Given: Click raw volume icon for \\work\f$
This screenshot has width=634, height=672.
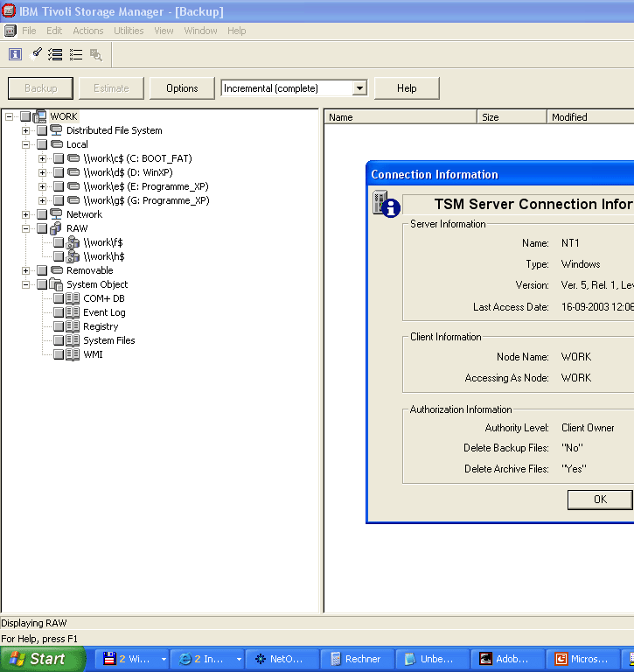Looking at the screenshot, I should 73,242.
